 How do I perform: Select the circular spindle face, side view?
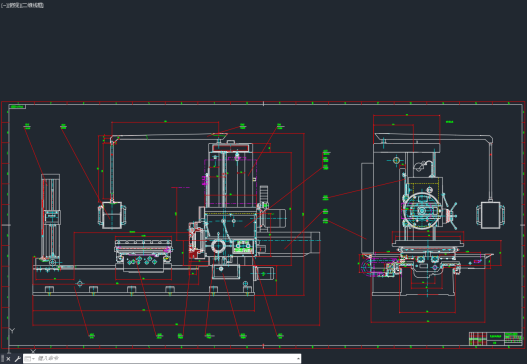click(x=421, y=211)
